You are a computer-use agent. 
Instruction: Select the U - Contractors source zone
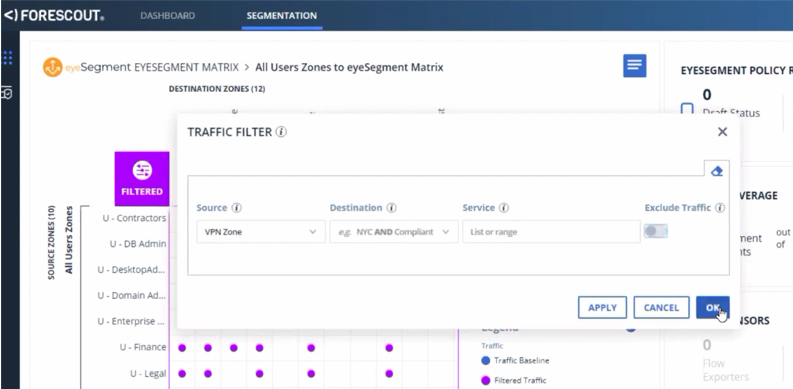134,218
